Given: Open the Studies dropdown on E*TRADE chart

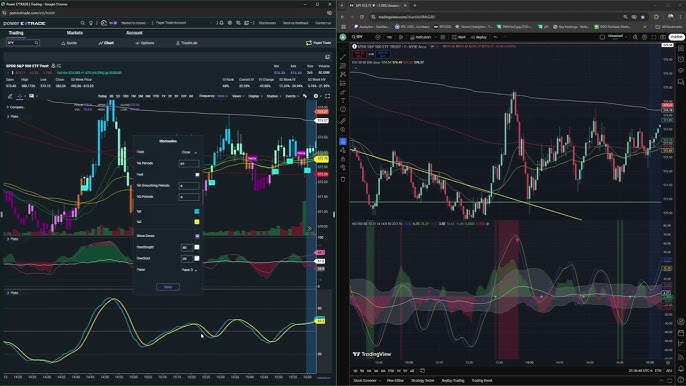Looking at the screenshot, I should point(273,96).
